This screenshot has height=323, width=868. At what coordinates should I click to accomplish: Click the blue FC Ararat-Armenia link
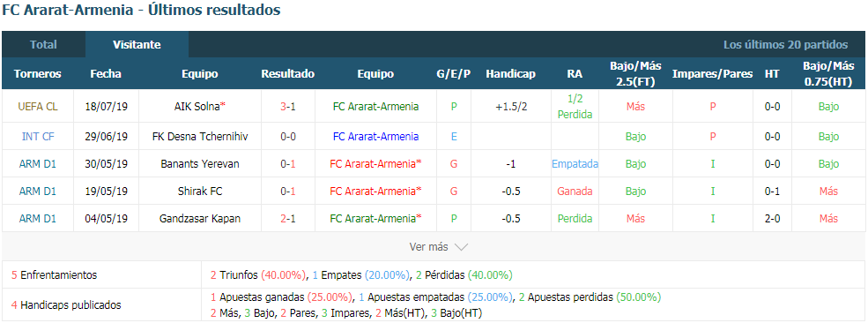376,136
